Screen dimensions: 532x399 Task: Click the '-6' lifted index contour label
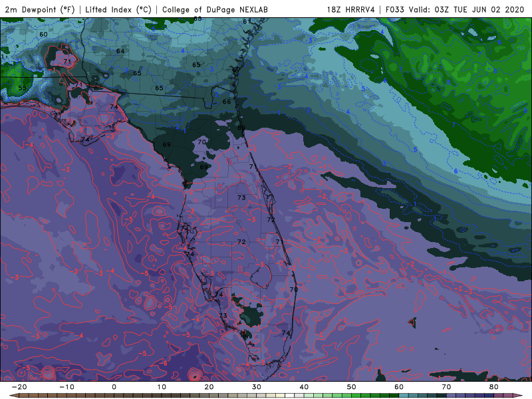click(163, 363)
